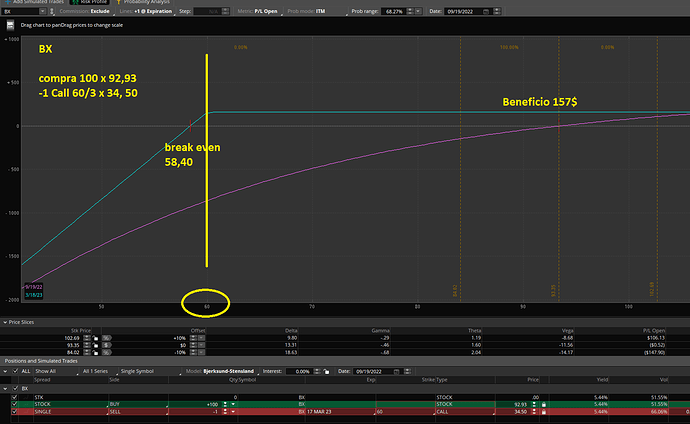The height and width of the screenshot is (424, 690).
Task: Click the pan hand icon above chart
Action: pyautogui.click(x=10, y=23)
